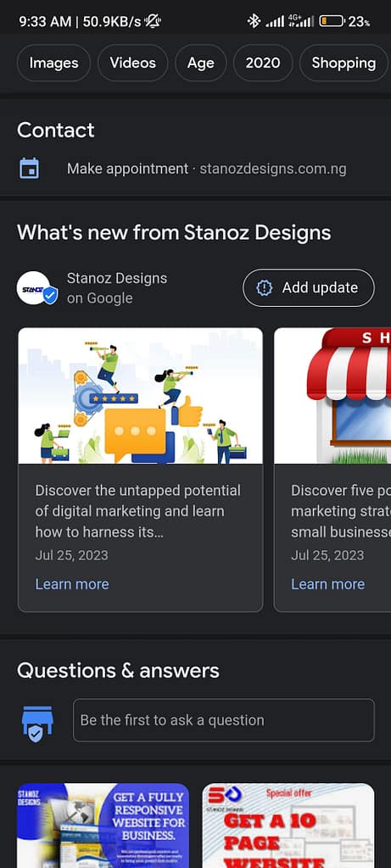Screen dimensions: 391x868
Task: Tap the What's new from Stanoz Designs heading
Action: click(x=174, y=233)
